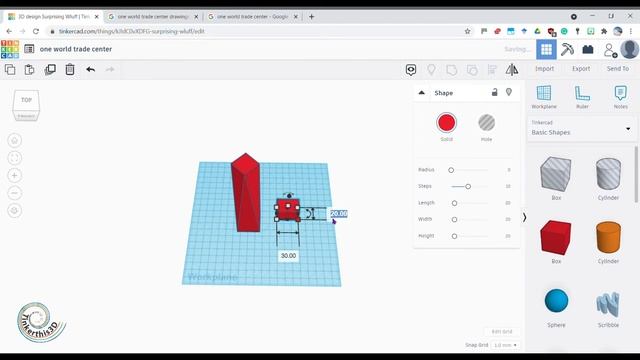Click the 20.00 dimension input field
This screenshot has height=360, width=640.
tap(338, 213)
